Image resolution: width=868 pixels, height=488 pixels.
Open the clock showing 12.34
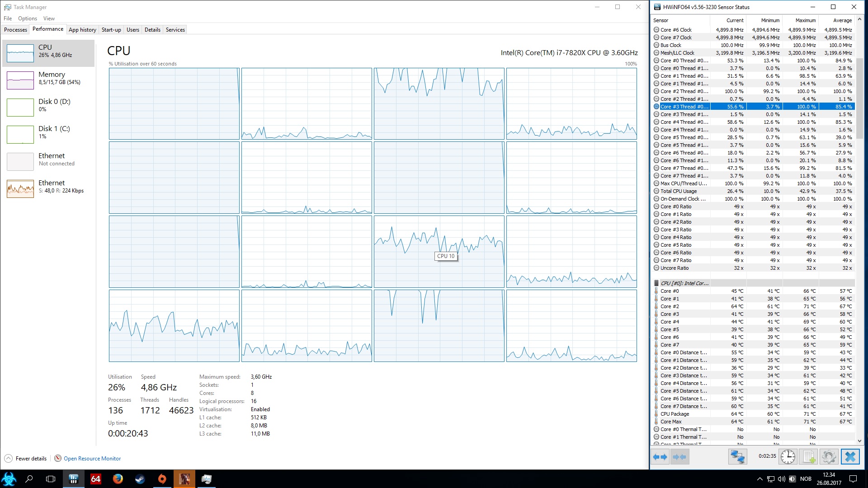[829, 479]
